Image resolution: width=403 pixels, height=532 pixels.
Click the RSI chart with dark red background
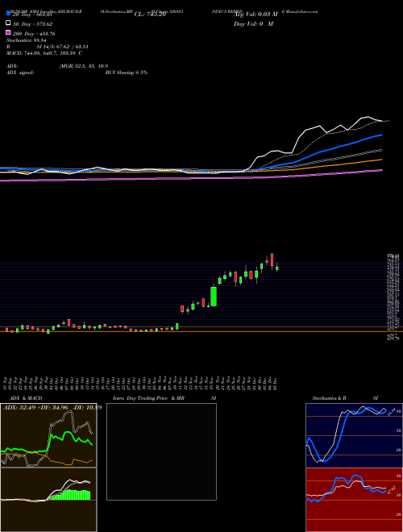(354, 500)
